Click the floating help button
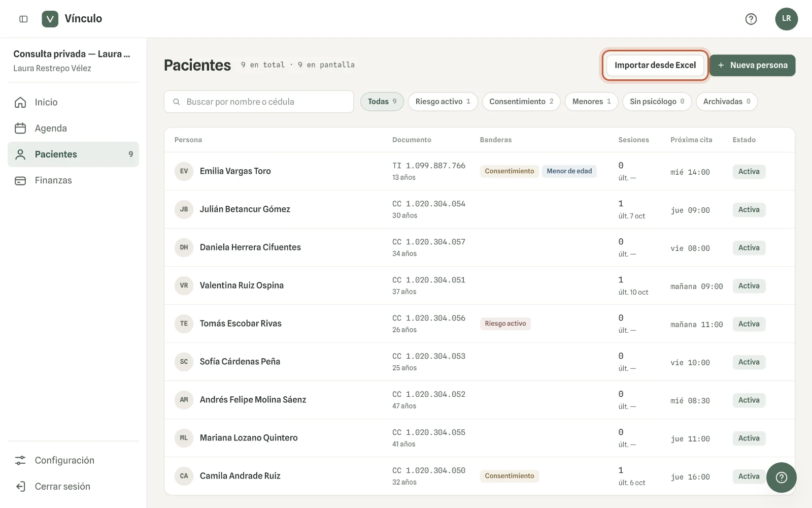This screenshot has width=812, height=508. 782,478
